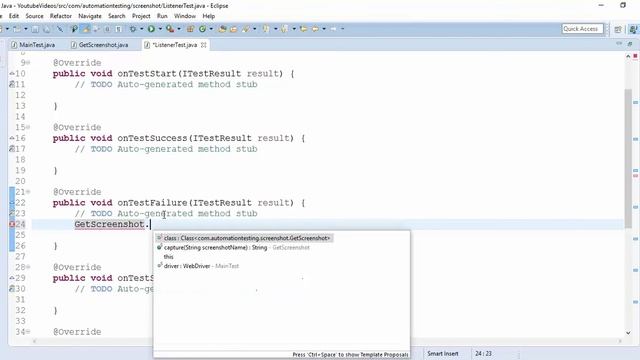Open the New wizard dropdown arrow

25,29
